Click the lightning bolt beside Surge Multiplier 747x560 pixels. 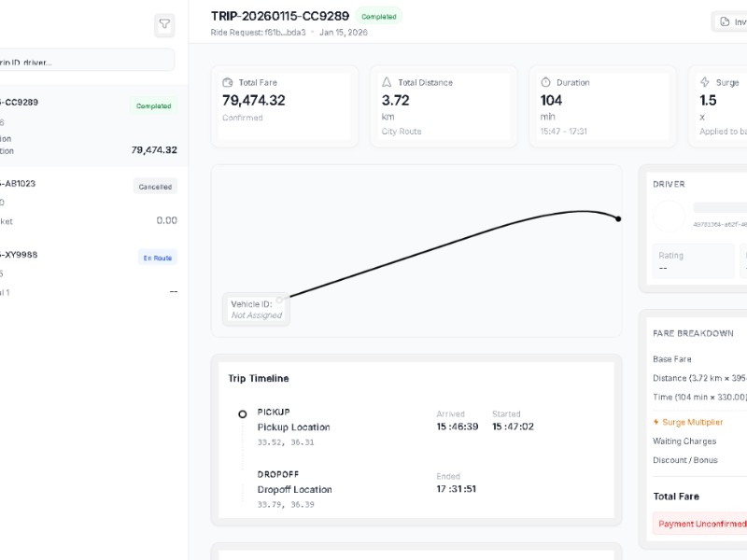(x=655, y=422)
